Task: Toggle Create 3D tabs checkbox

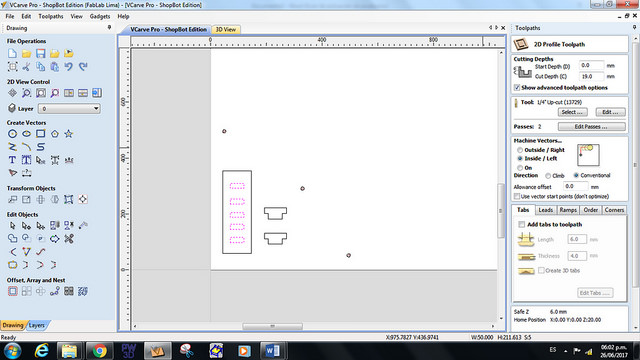Action: tap(541, 270)
